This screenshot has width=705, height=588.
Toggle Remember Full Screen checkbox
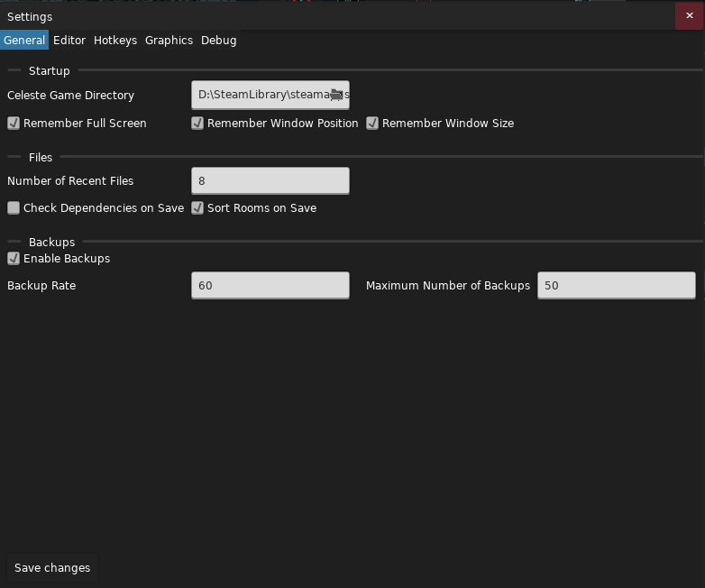(x=14, y=124)
